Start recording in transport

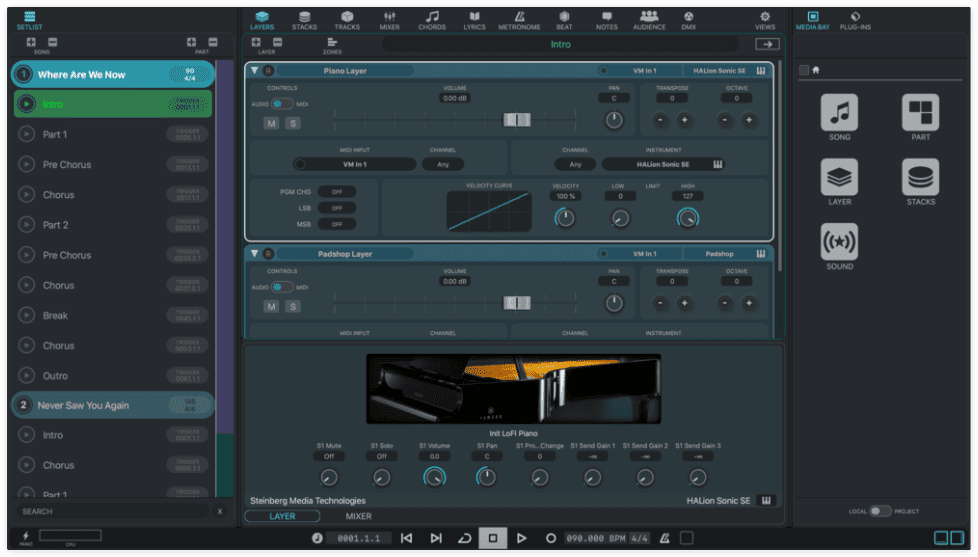(x=550, y=538)
